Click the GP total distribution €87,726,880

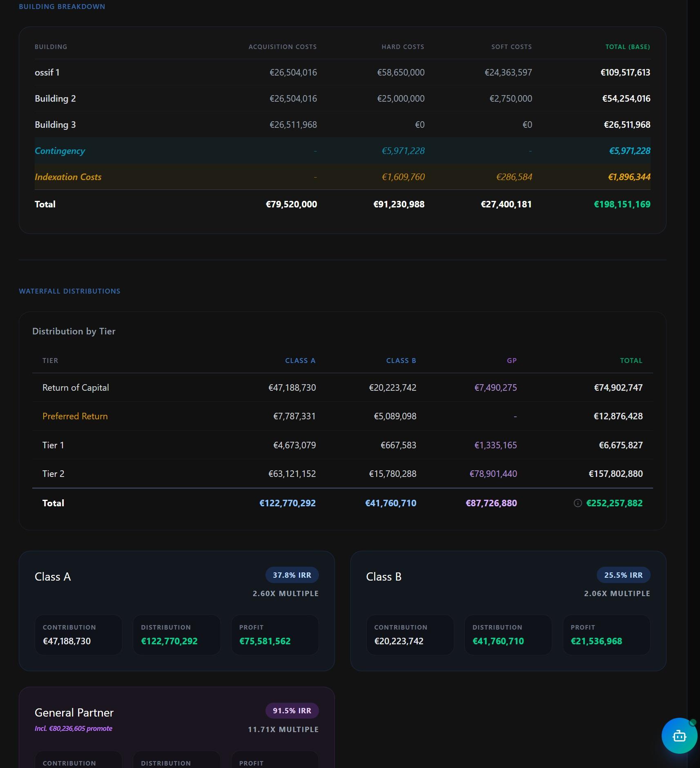(491, 503)
